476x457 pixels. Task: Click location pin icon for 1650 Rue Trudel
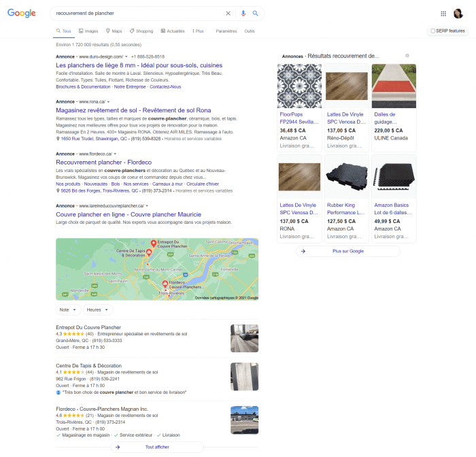click(58, 139)
